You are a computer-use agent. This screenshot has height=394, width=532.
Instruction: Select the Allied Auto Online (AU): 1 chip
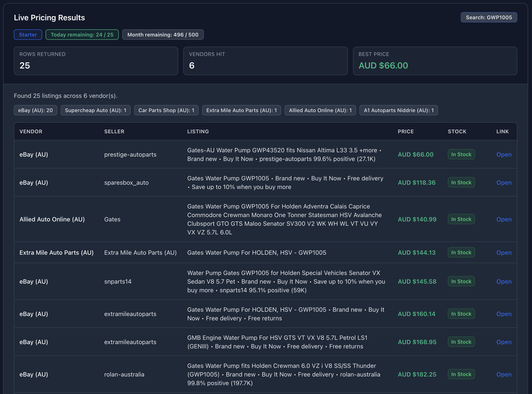coord(320,110)
